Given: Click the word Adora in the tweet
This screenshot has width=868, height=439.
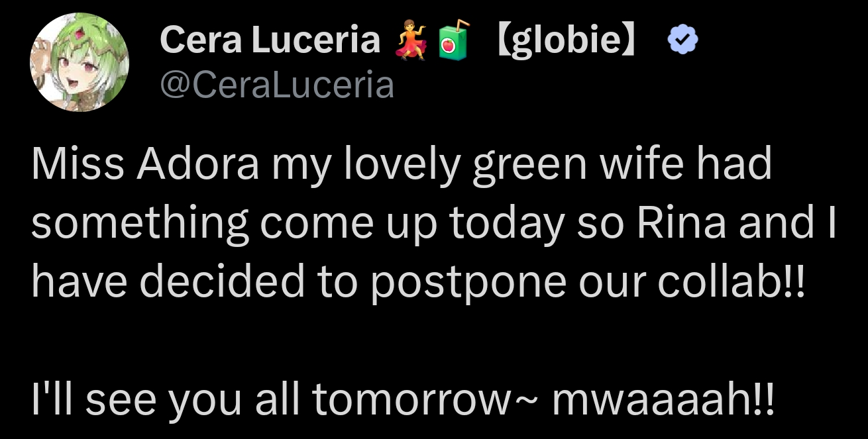Looking at the screenshot, I should point(197,164).
